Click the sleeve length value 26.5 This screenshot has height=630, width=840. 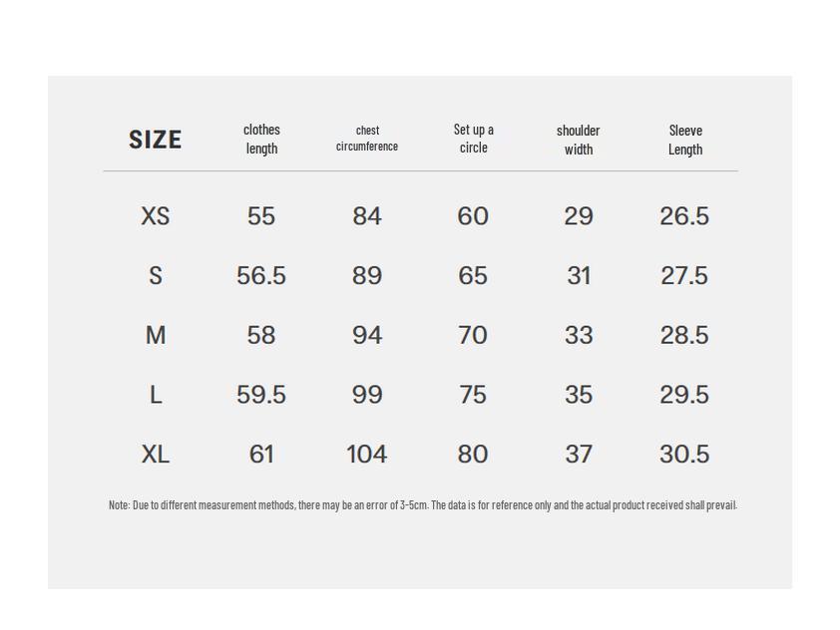point(684,216)
